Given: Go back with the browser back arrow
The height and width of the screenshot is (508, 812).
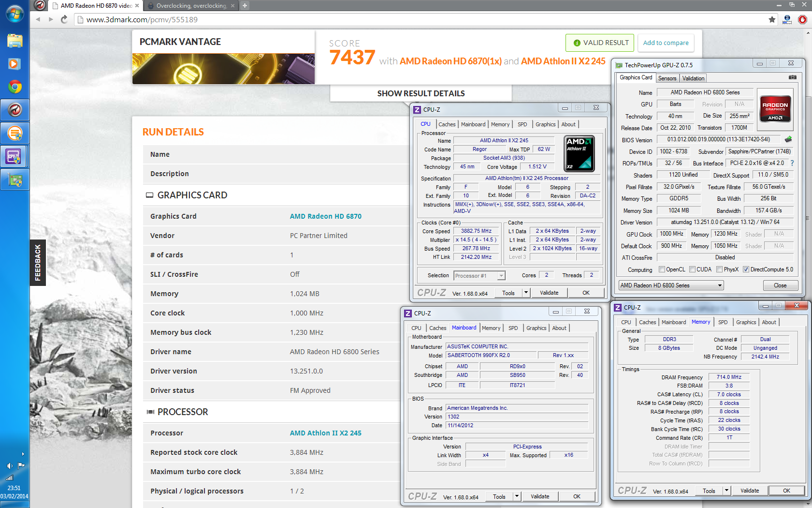Looking at the screenshot, I should click(38, 19).
